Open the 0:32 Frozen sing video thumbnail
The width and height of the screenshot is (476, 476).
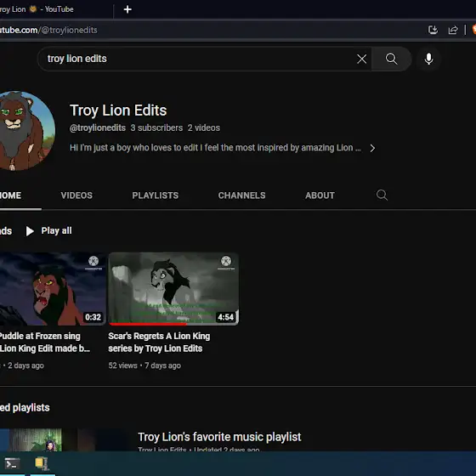click(53, 289)
